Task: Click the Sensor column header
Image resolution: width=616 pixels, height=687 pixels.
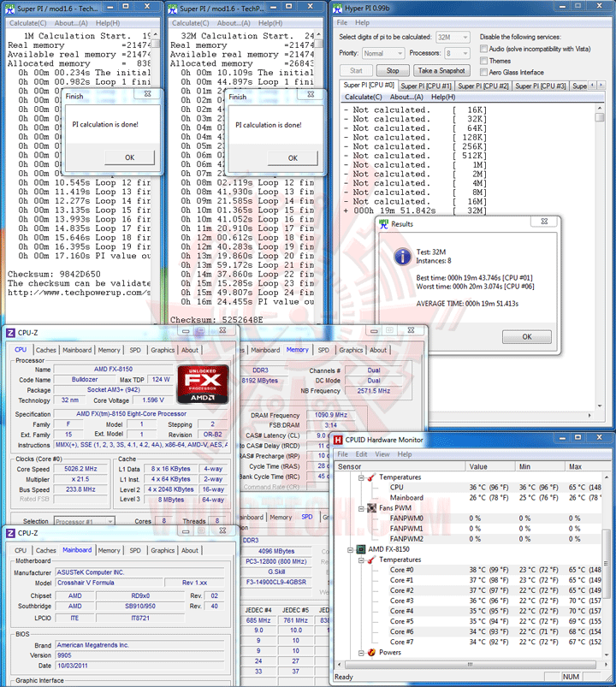Action: coord(400,466)
